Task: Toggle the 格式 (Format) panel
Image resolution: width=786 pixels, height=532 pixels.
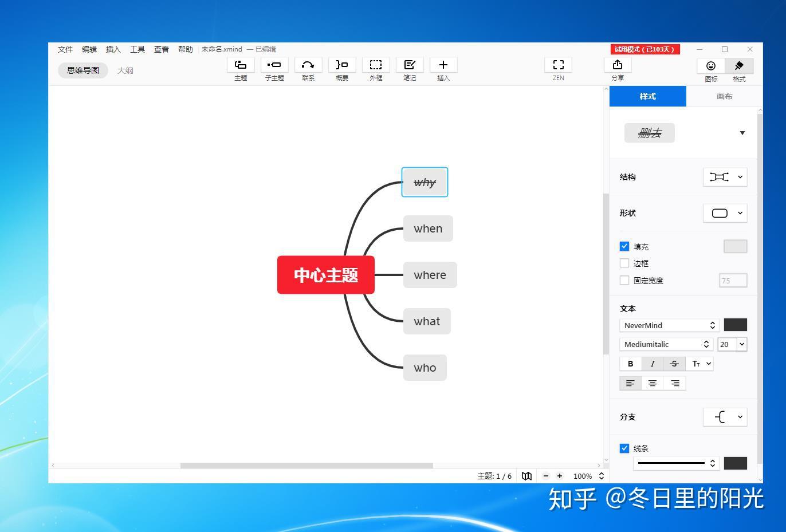Action: click(x=739, y=66)
